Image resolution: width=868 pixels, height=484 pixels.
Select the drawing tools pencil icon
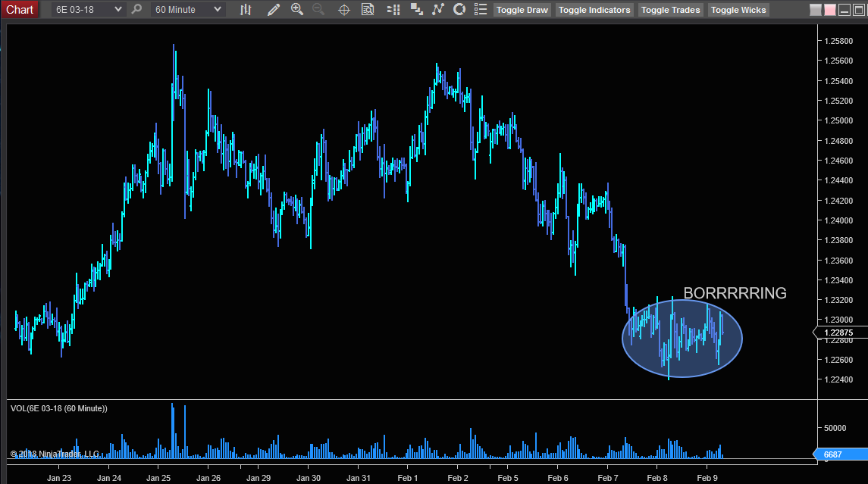pyautogui.click(x=274, y=9)
